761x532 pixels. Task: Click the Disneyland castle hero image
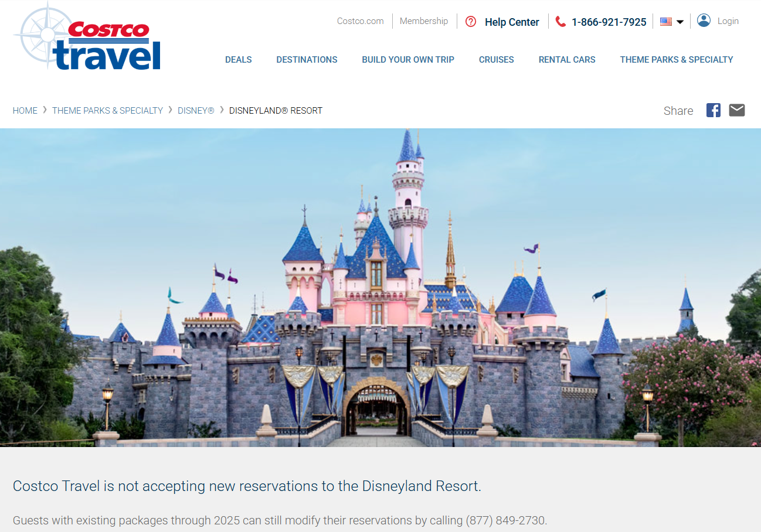click(380, 287)
